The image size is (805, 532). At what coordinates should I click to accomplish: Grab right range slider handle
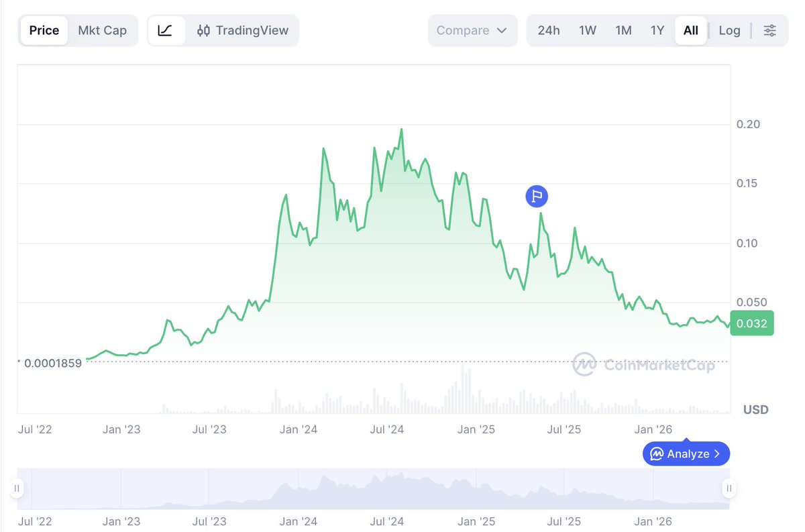tap(729, 488)
